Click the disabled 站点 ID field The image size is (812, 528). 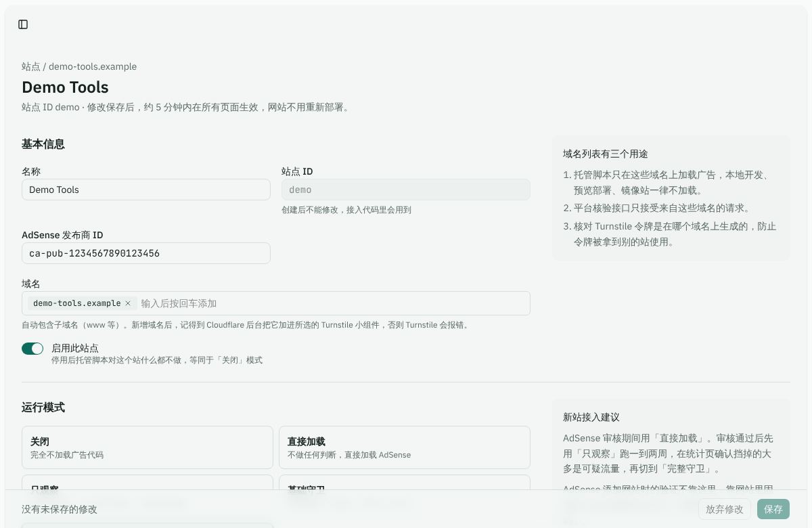(x=406, y=190)
